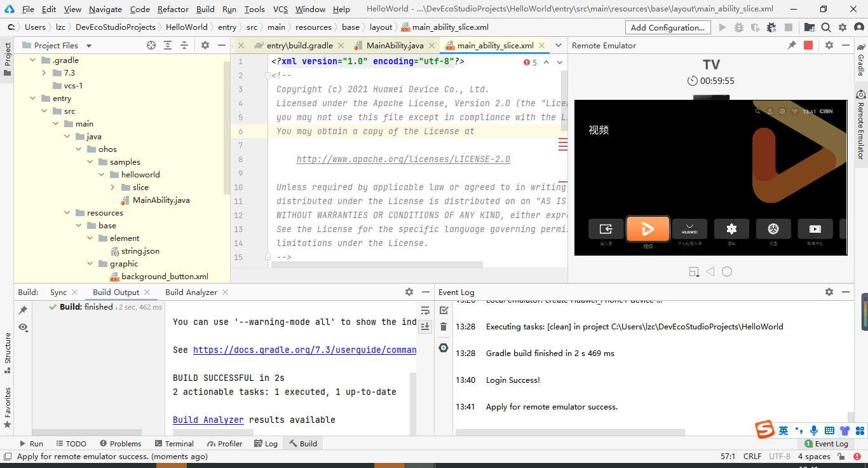This screenshot has width=868, height=468.
Task: Toggle the Project tool window stripe button
Action: [x=7, y=60]
